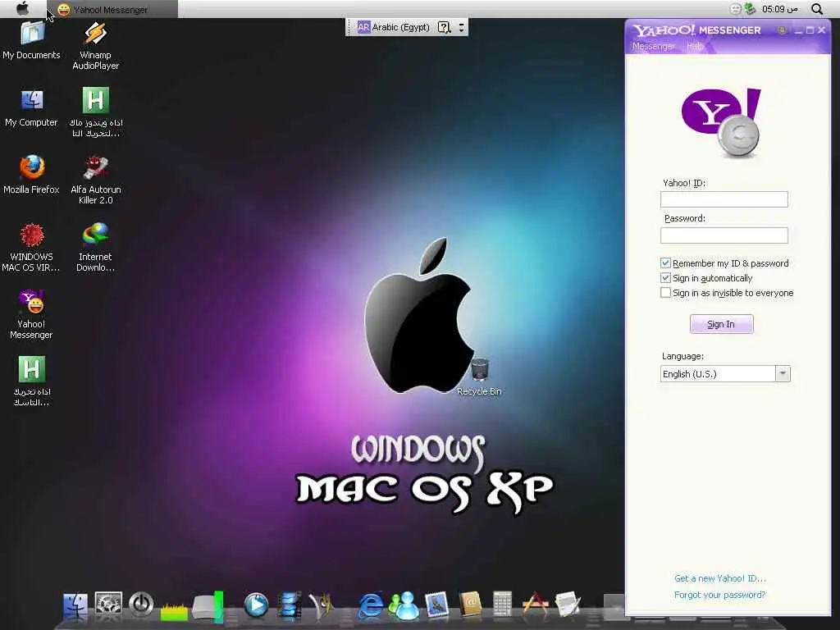Viewport: 840px width, 630px height.
Task: Expand the Language dropdown arrow
Action: [783, 373]
